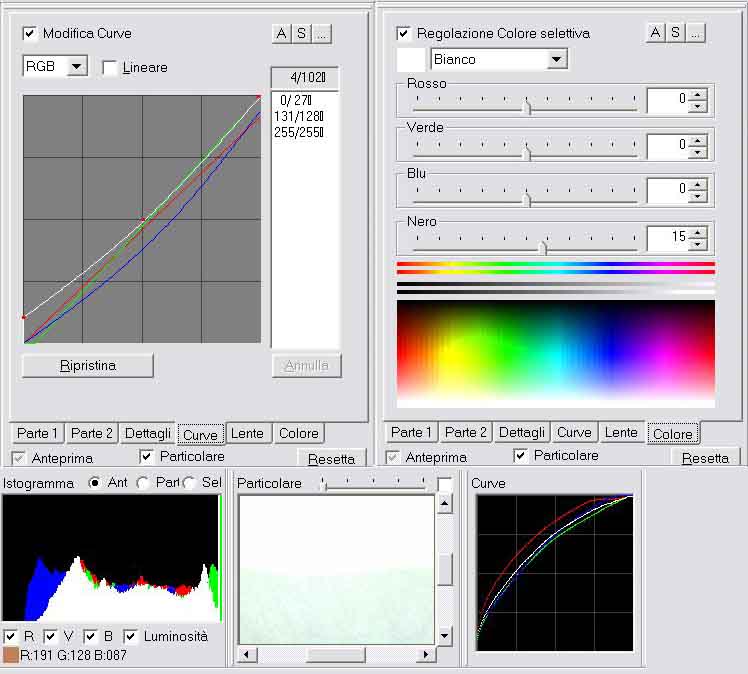
Task: Click the Resetta button under Curve panel
Action: 331,459
